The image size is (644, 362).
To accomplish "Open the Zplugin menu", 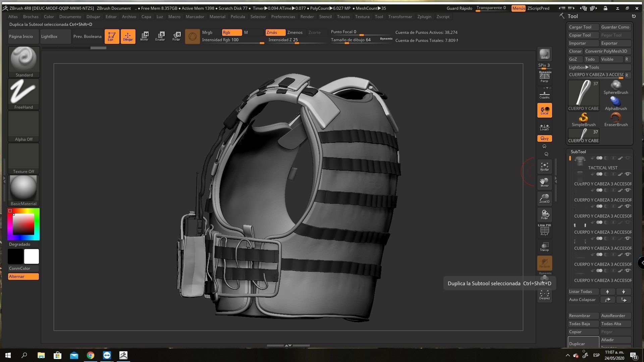I will click(424, 16).
